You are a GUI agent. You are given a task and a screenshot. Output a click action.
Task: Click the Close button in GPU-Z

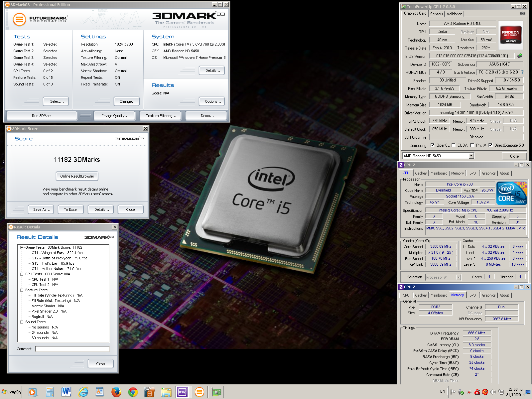pyautogui.click(x=514, y=156)
